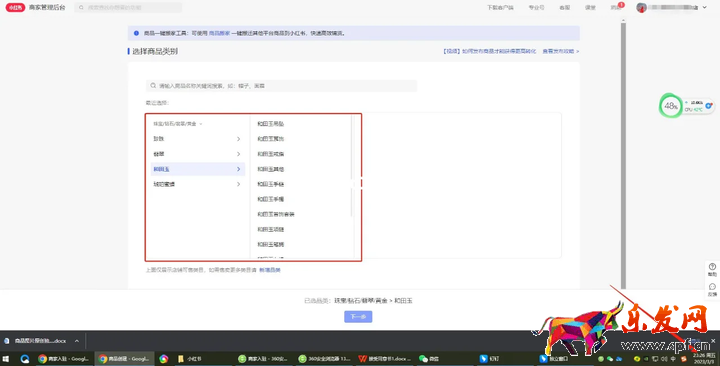The height and width of the screenshot is (366, 720).
Task: Click the 下一步 button
Action: coord(358,316)
